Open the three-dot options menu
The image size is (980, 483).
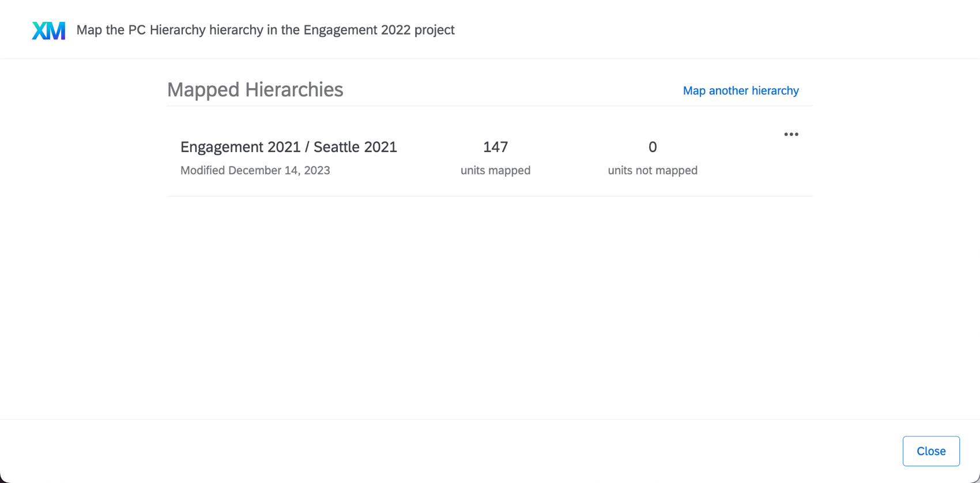point(791,134)
